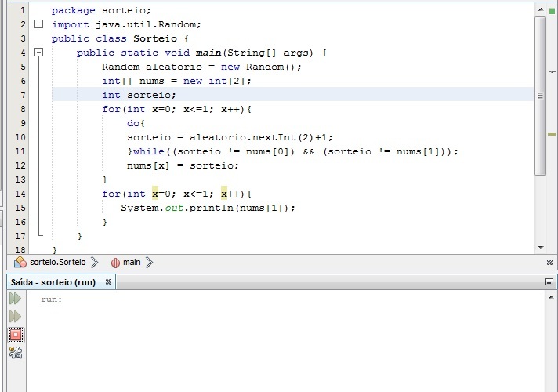Click output panel scroll up arrow
The image size is (558, 392).
[551, 297]
